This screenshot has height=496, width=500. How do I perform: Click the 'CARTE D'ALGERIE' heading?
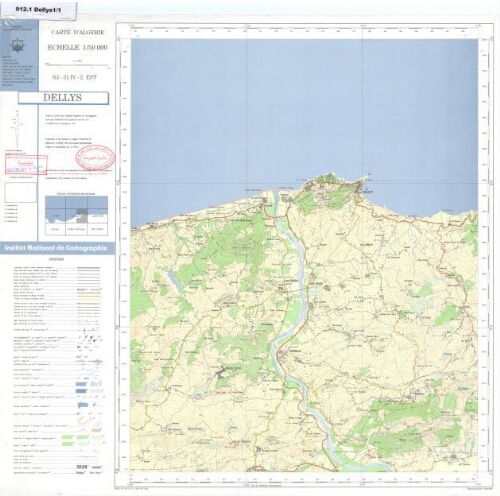[x=78, y=32]
